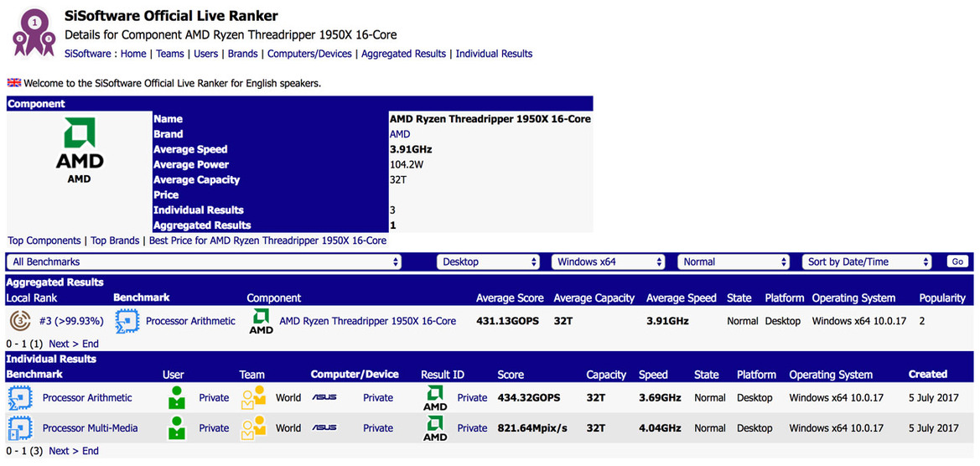Click the aggregated Processor Arithmetic benchmark icon
980x466 pixels.
127,321
